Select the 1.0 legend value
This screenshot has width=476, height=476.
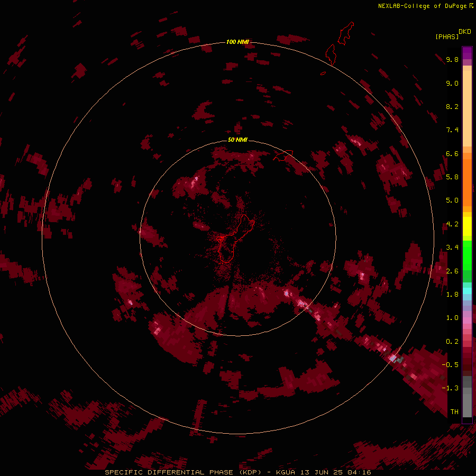452,318
